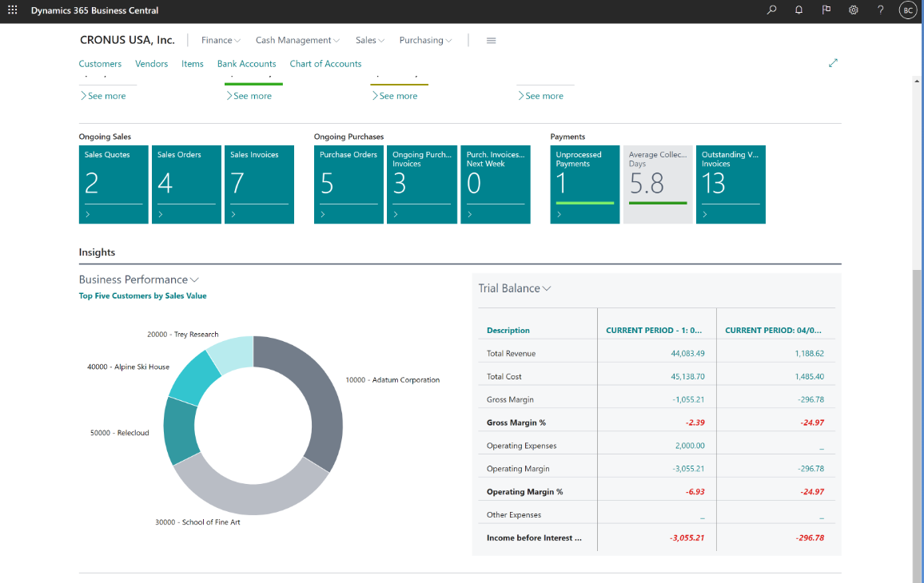Open the Purchase Orders tile showing 5
Image resolution: width=924 pixels, height=583 pixels.
click(x=348, y=184)
